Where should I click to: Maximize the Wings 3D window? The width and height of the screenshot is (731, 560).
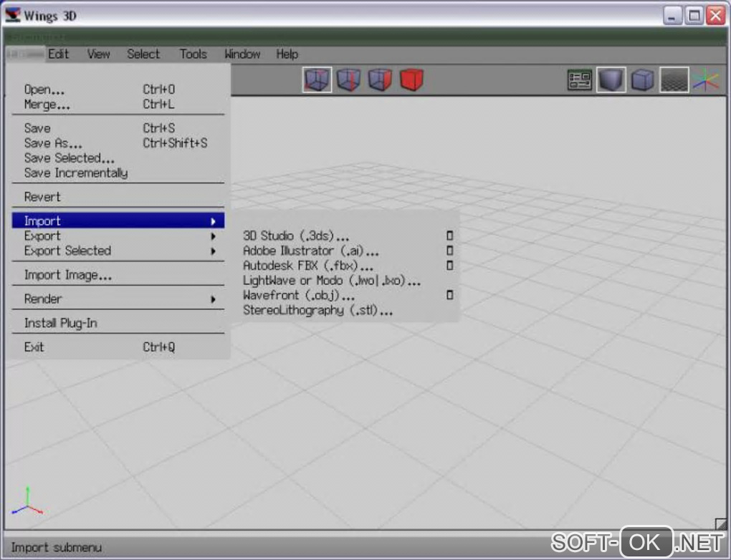pos(694,16)
